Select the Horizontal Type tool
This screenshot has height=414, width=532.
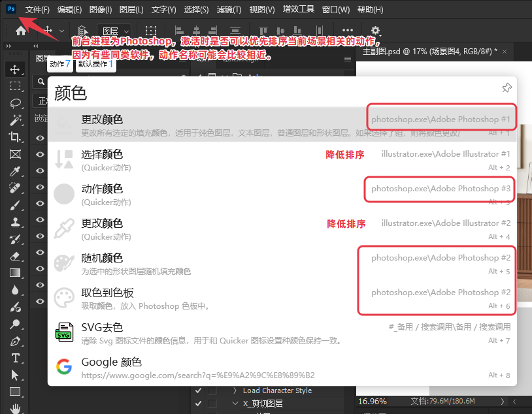[x=15, y=358]
